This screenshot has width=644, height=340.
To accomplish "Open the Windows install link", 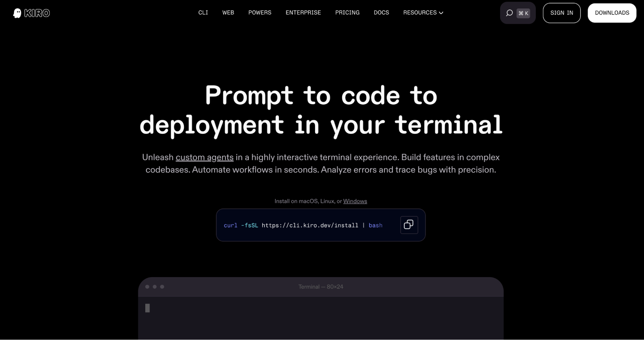I will 355,201.
